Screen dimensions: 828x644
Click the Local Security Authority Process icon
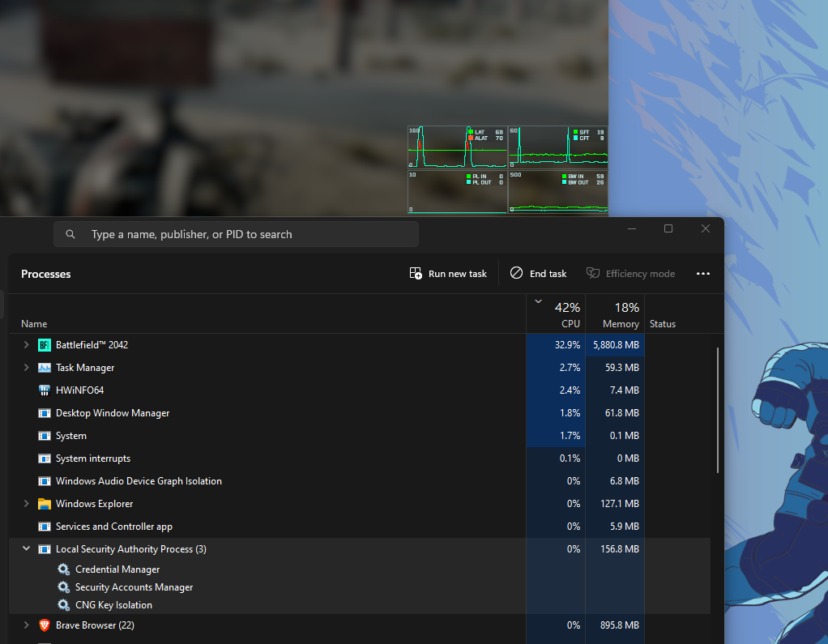pos(45,549)
